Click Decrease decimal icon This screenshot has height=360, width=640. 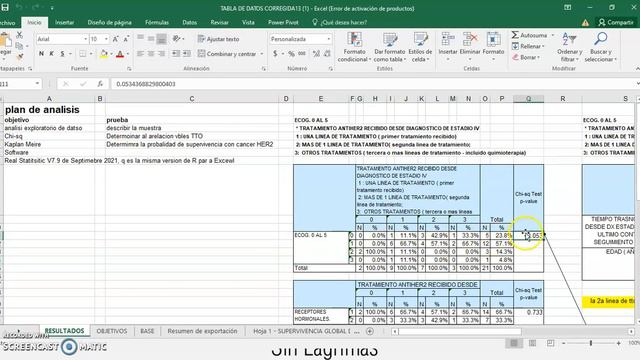[327, 54]
